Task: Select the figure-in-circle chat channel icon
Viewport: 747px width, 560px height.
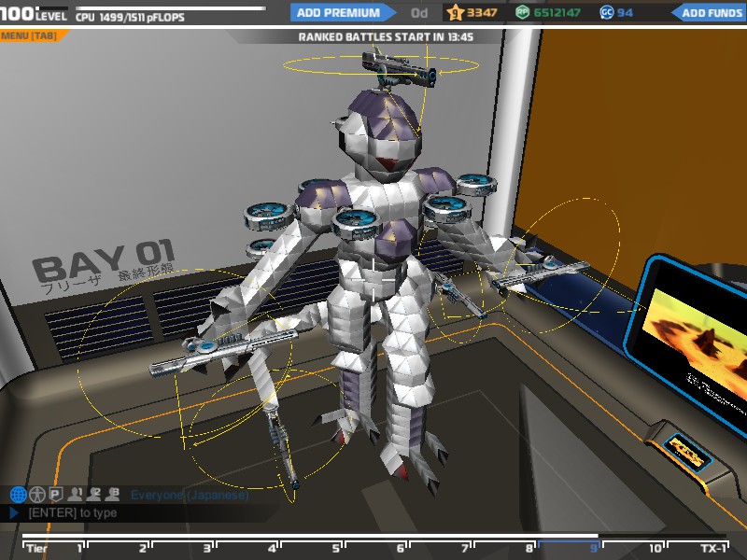Action: 37,495
